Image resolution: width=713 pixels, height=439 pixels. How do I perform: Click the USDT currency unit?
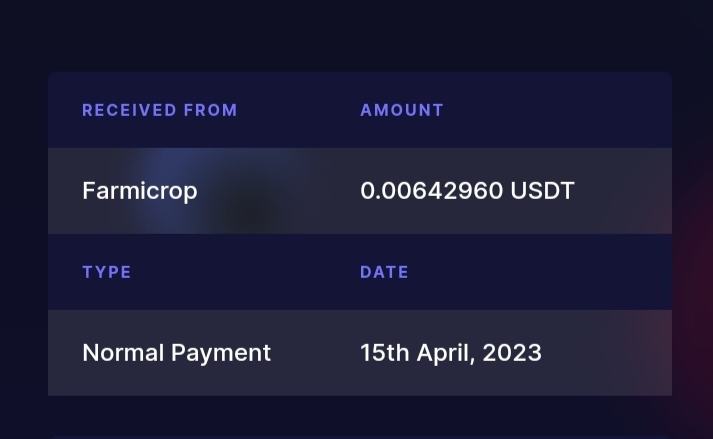coord(542,191)
